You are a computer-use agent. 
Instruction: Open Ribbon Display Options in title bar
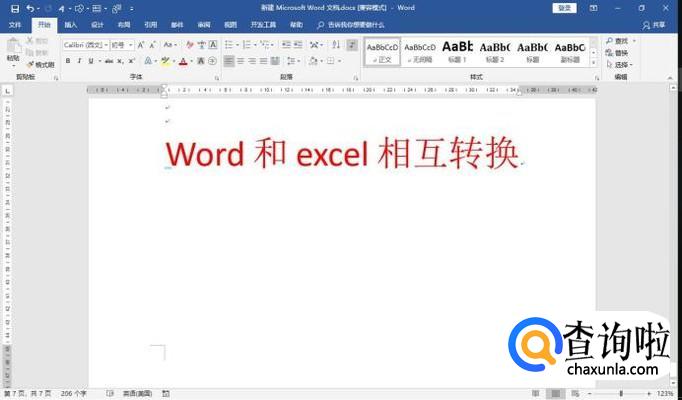[x=593, y=8]
